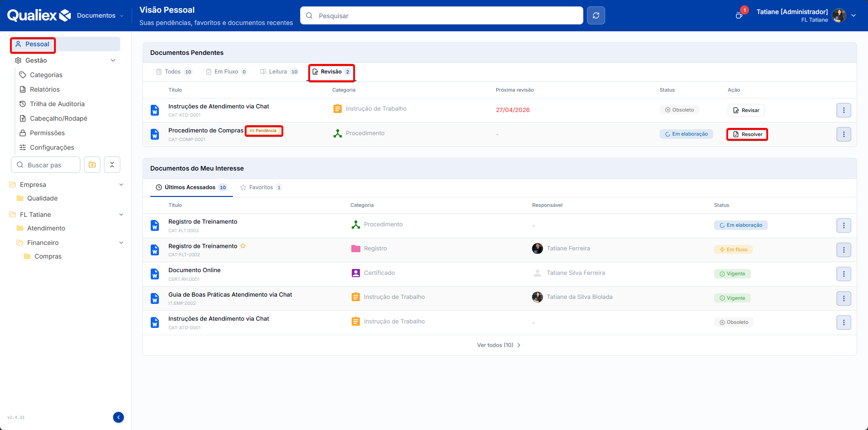Open Trilha de Auditoria
Viewport: 868px width, 430px height.
tap(57, 104)
